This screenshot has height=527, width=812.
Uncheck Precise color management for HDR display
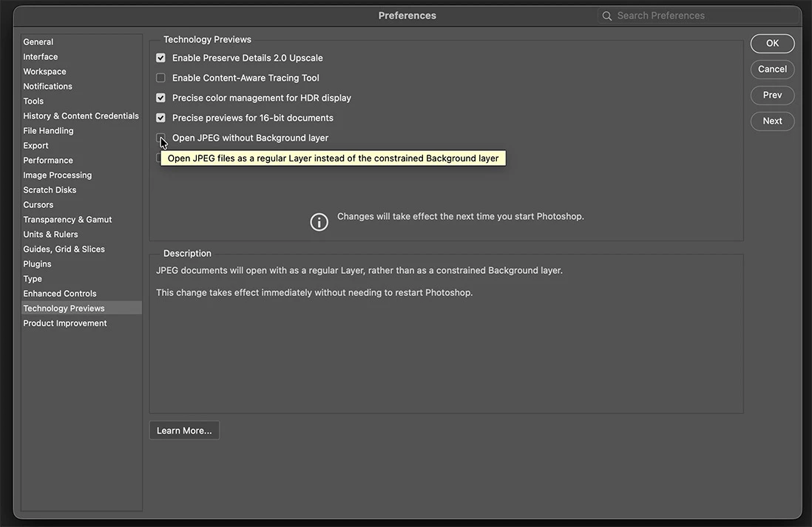160,98
